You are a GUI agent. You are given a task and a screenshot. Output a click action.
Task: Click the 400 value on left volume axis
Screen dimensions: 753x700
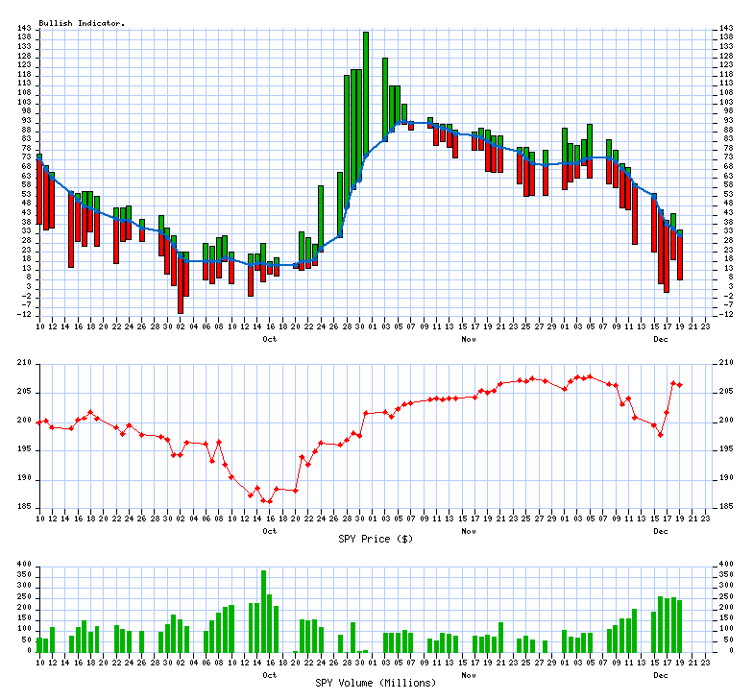coord(23,565)
